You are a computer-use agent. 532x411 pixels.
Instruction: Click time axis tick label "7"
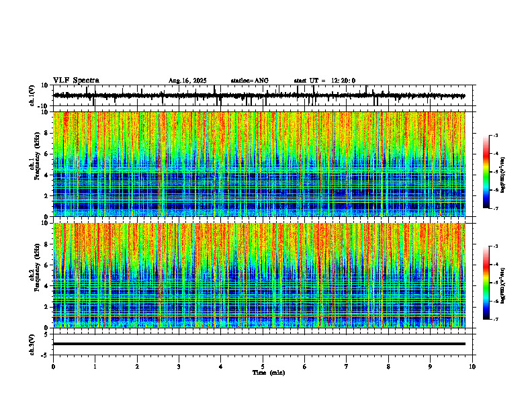pyautogui.click(x=347, y=367)
